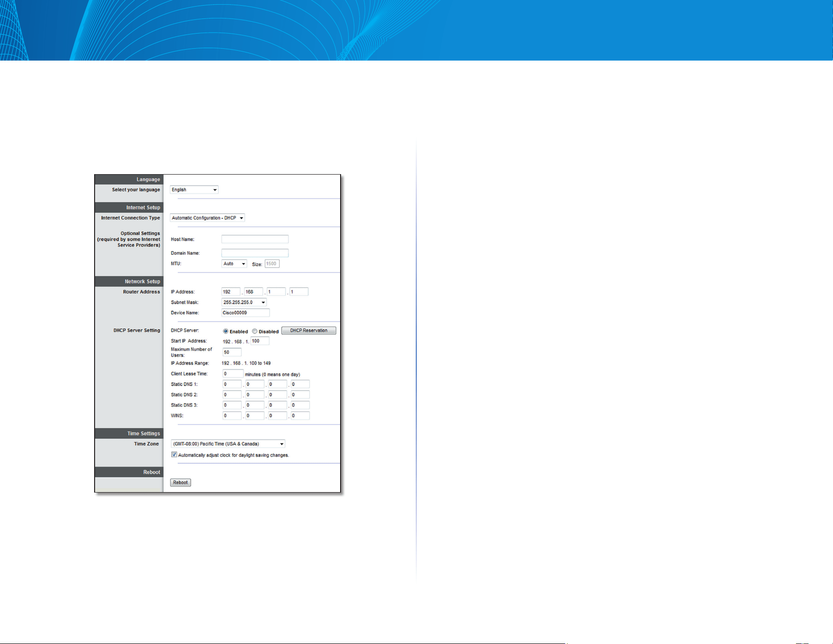Open the Subnet Mask dropdown
Image resolution: width=833 pixels, height=644 pixels.
pyautogui.click(x=244, y=302)
